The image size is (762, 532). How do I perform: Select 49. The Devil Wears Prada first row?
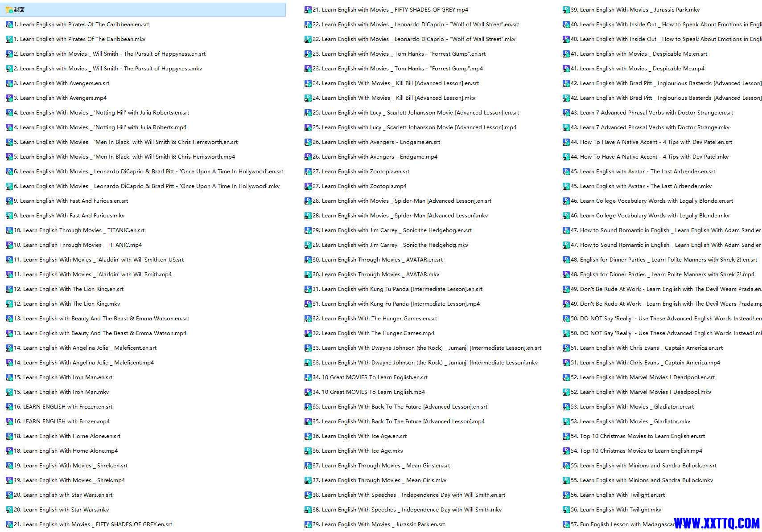point(666,289)
